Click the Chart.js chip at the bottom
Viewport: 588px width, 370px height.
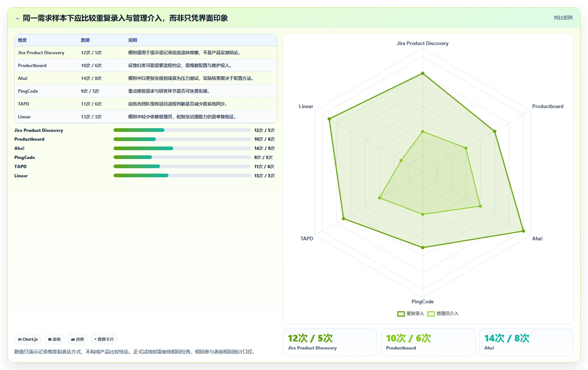28,339
